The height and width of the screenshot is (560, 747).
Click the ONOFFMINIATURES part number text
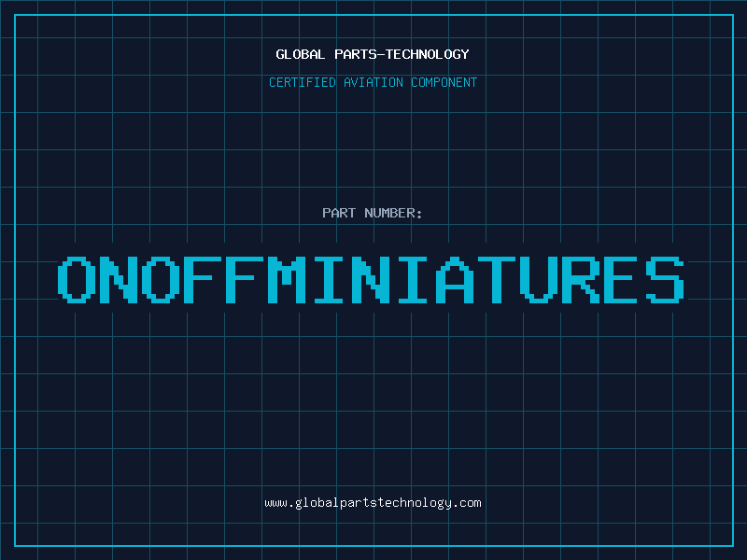click(371, 280)
